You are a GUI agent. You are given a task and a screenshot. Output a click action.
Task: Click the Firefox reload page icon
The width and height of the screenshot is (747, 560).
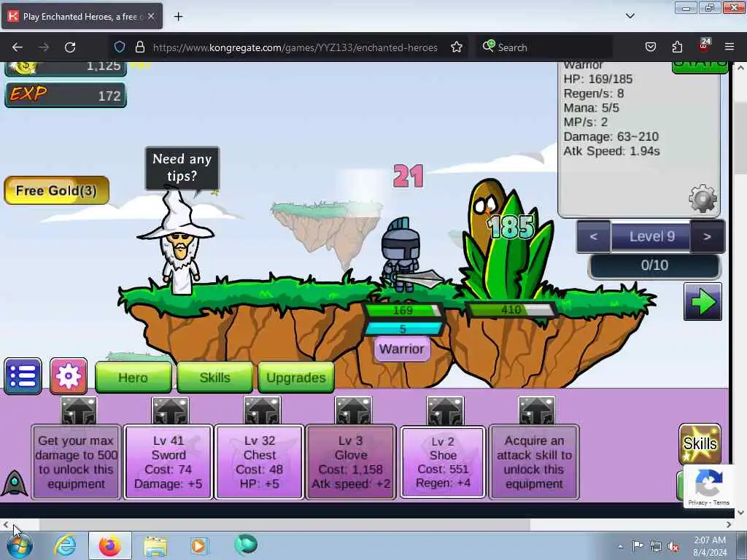(x=70, y=47)
